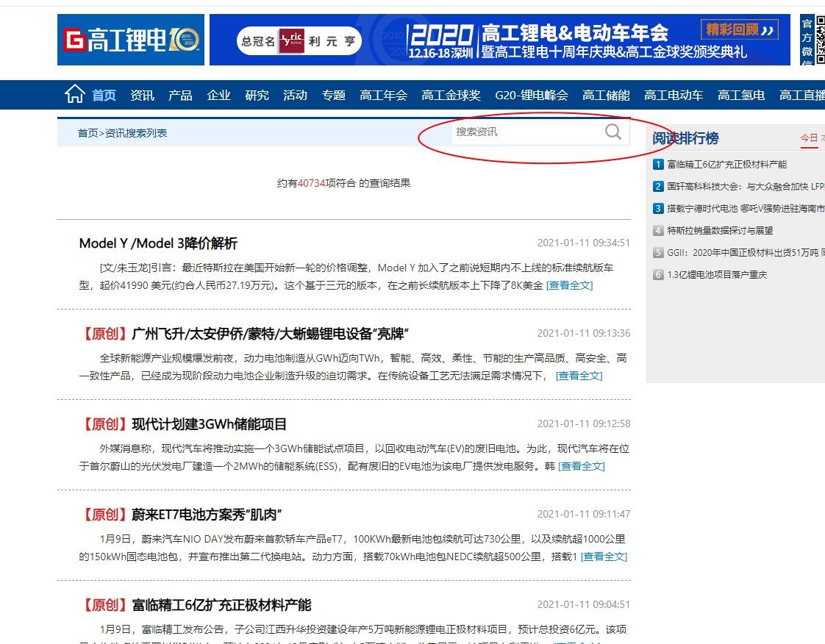
Task: Open the 高工储能 navigation menu item
Action: point(606,96)
